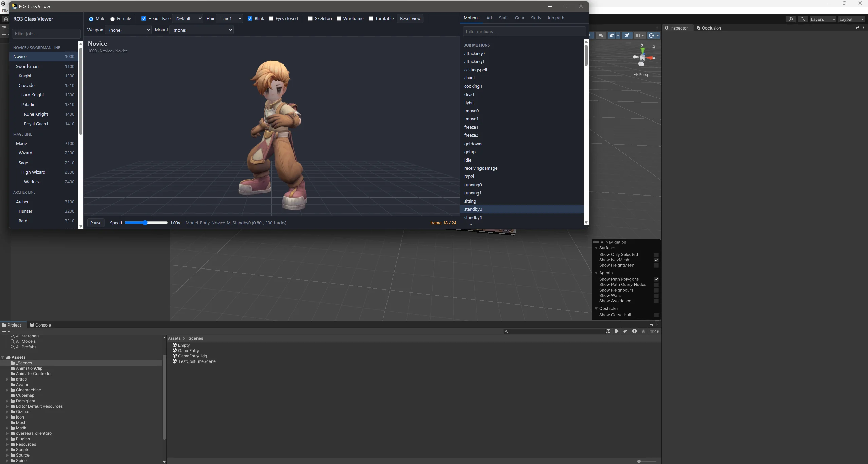The height and width of the screenshot is (464, 868).
Task: Select the Swordsman job
Action: (44, 66)
